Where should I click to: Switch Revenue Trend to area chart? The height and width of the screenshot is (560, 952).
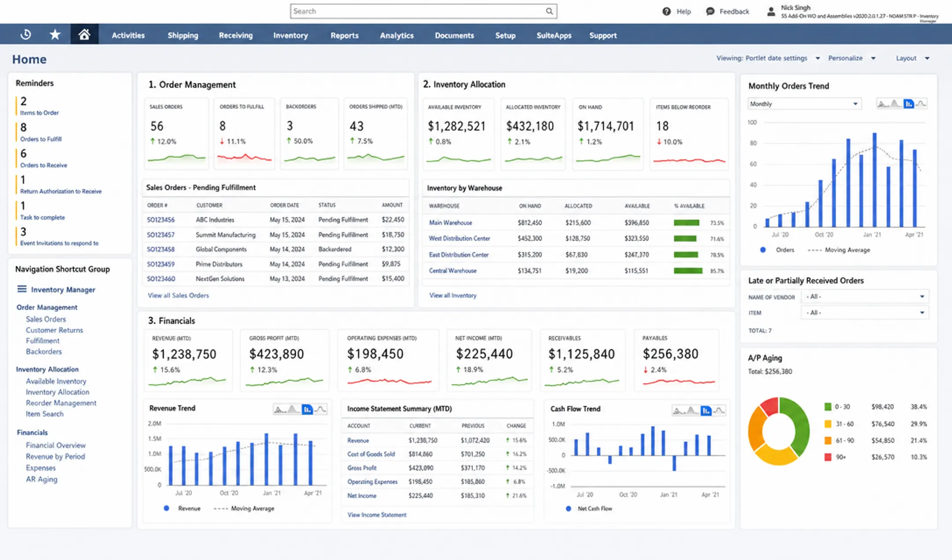[x=294, y=409]
